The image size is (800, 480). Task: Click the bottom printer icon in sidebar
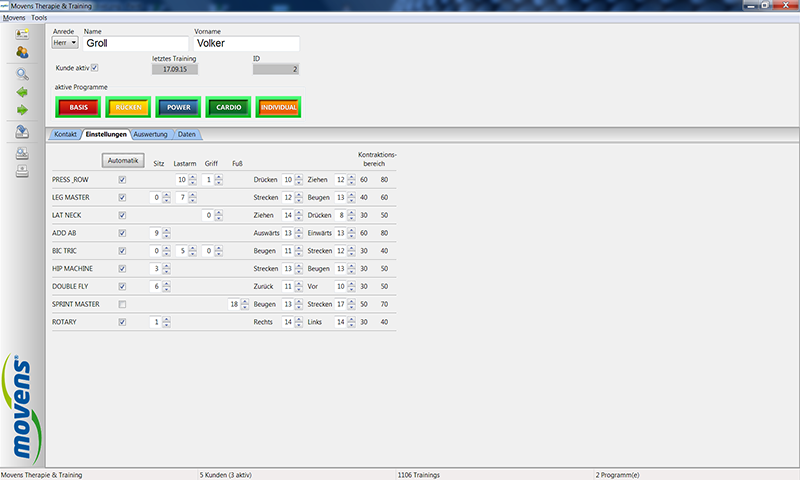click(22, 171)
